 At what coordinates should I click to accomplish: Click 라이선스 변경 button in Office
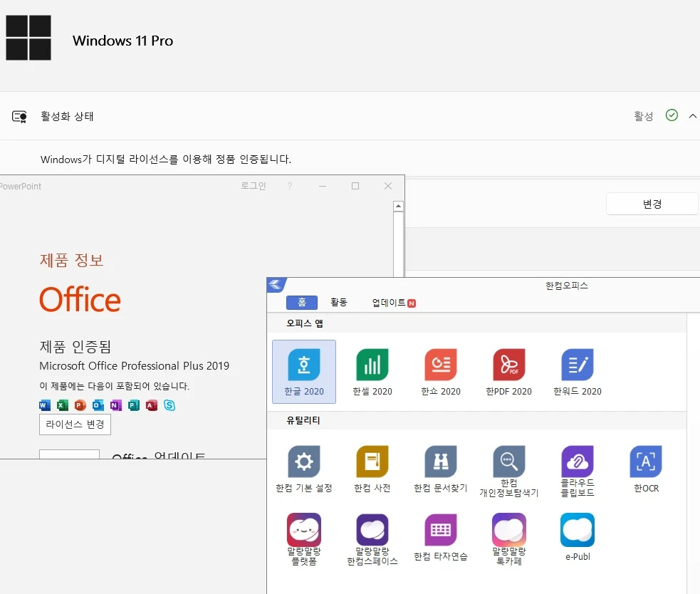point(75,424)
